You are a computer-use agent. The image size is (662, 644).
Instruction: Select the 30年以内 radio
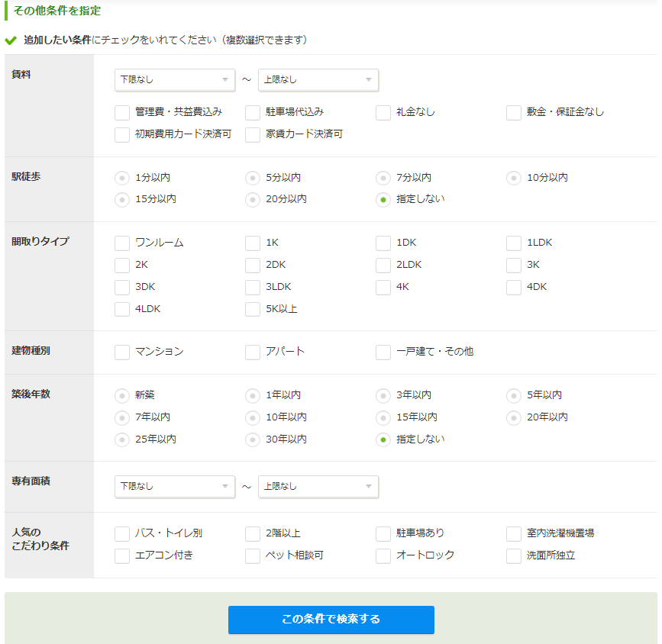click(x=253, y=440)
